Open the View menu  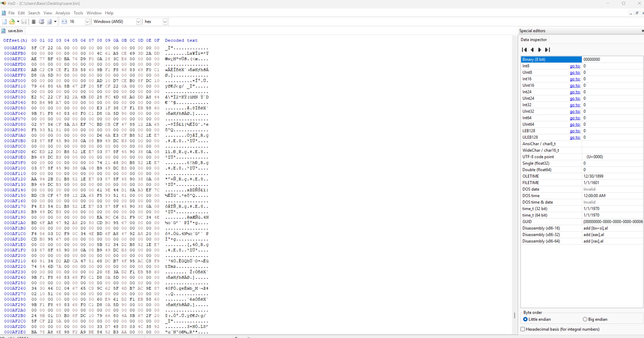pos(48,13)
